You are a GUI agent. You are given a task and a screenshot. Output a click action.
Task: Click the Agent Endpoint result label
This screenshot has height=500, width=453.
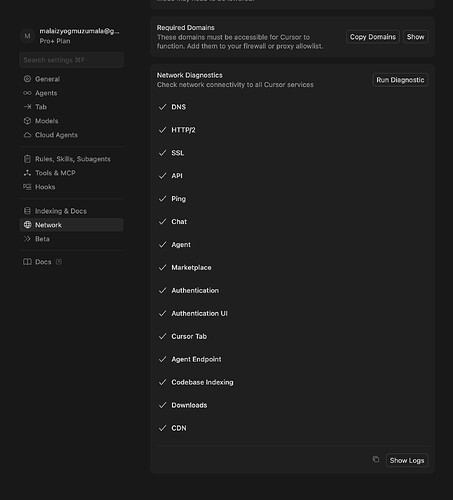(196, 359)
